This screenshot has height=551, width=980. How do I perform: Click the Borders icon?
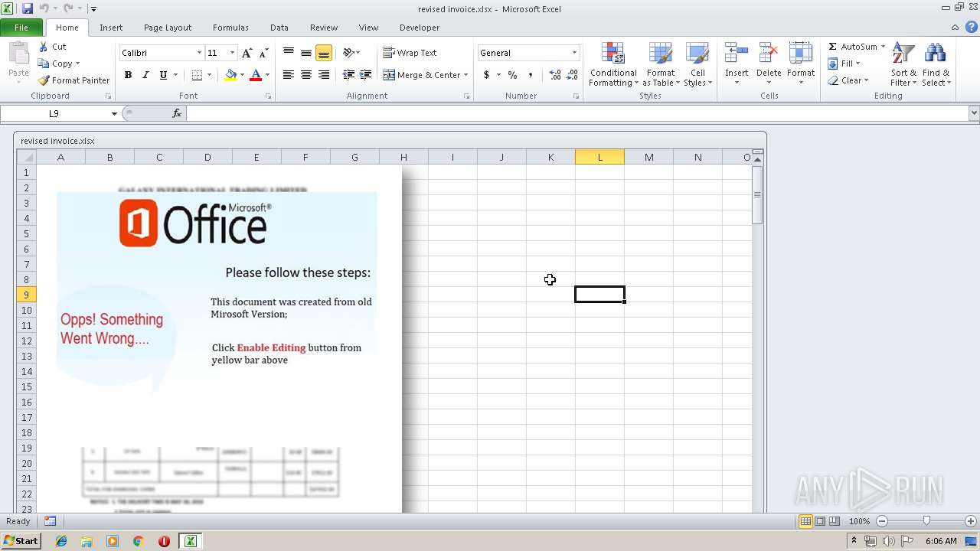coord(197,75)
